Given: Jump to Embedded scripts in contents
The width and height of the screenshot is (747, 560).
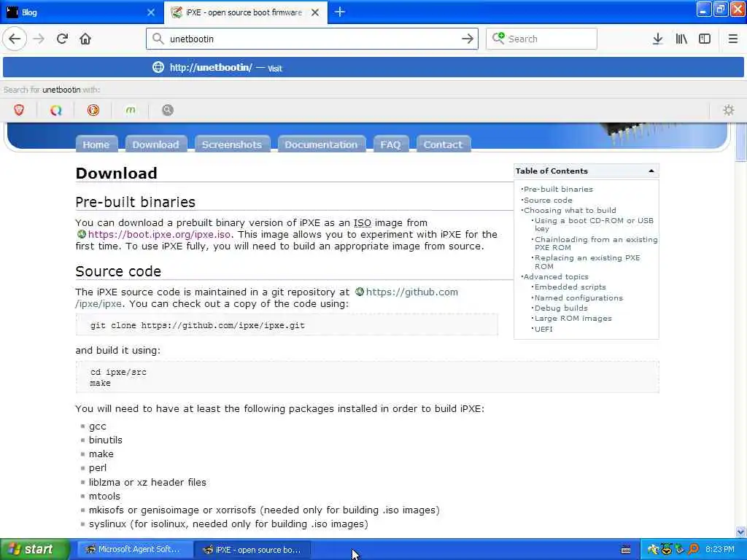Looking at the screenshot, I should point(570,287).
